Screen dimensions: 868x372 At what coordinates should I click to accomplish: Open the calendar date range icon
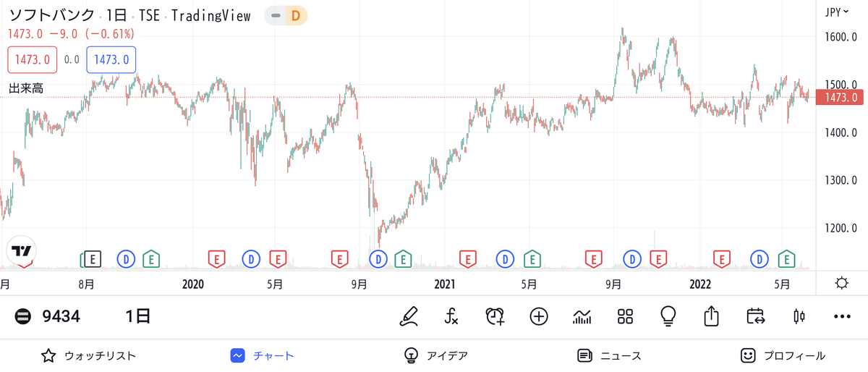point(755,316)
